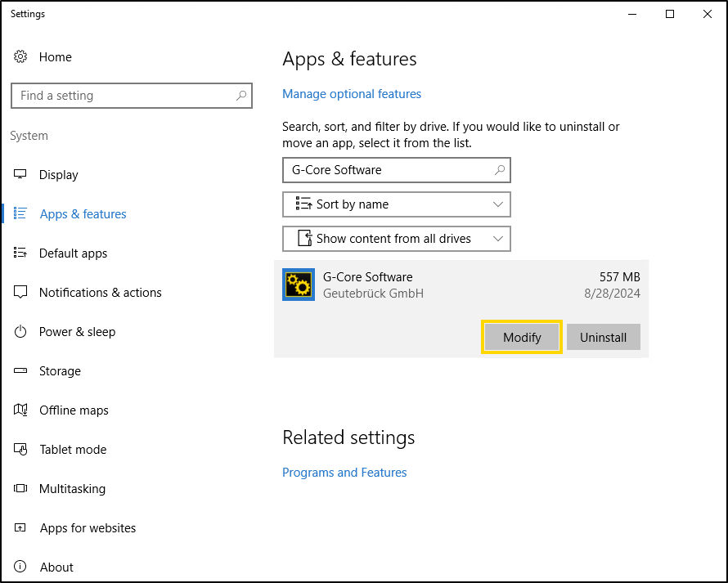
Task: Click the Home gear icon
Action: point(20,56)
